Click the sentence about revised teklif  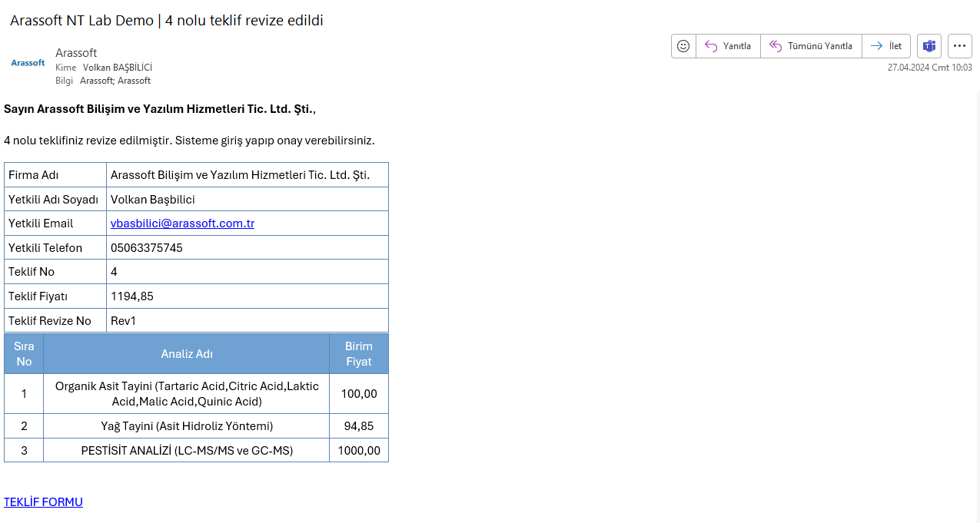point(189,141)
